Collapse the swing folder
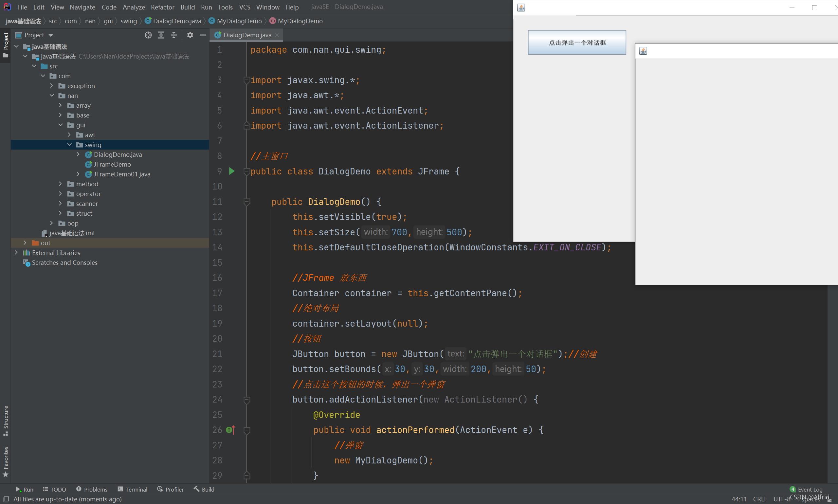This screenshot has height=504, width=838. tap(69, 145)
